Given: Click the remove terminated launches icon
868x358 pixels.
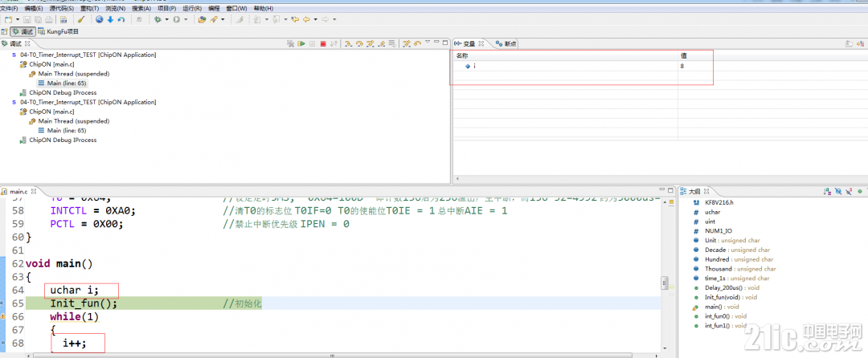Looking at the screenshot, I should coord(291,43).
